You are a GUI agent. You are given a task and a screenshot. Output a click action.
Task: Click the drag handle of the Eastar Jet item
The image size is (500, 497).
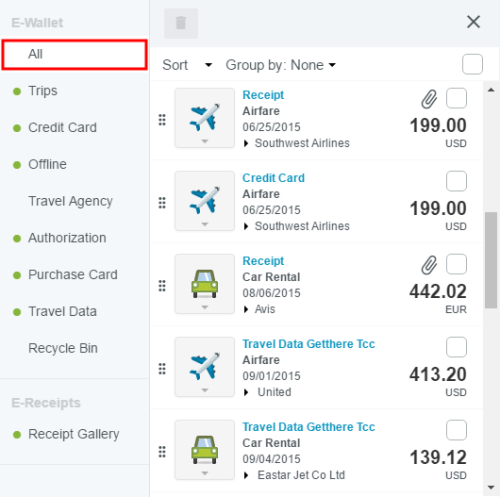pos(162,452)
